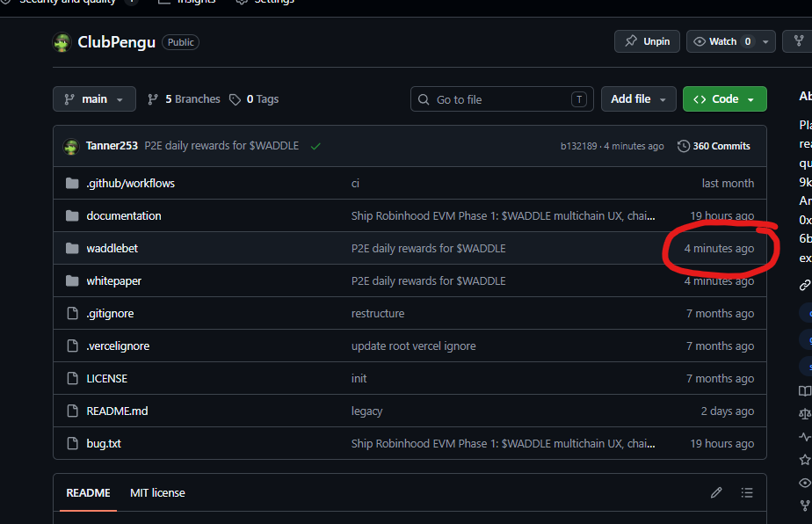View the 5 Branches link
This screenshot has width=812, height=524.
[184, 99]
